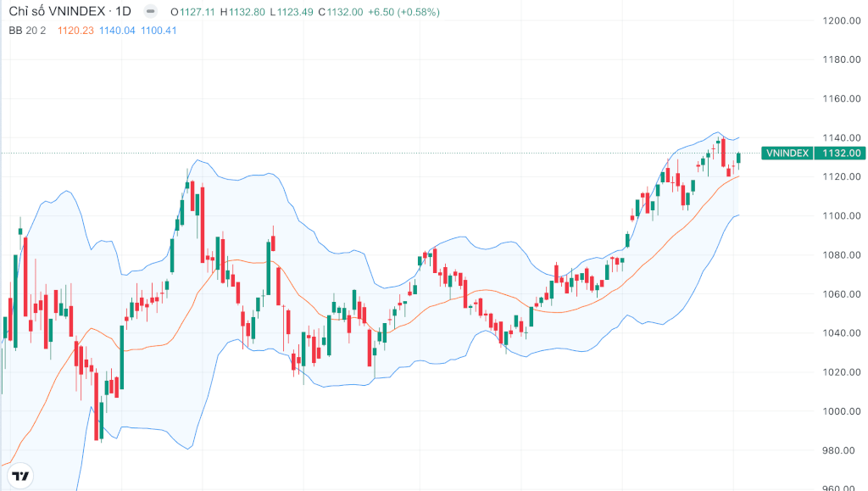Click the low value L1123.49
Screen dimensions: 868x491
(292, 12)
